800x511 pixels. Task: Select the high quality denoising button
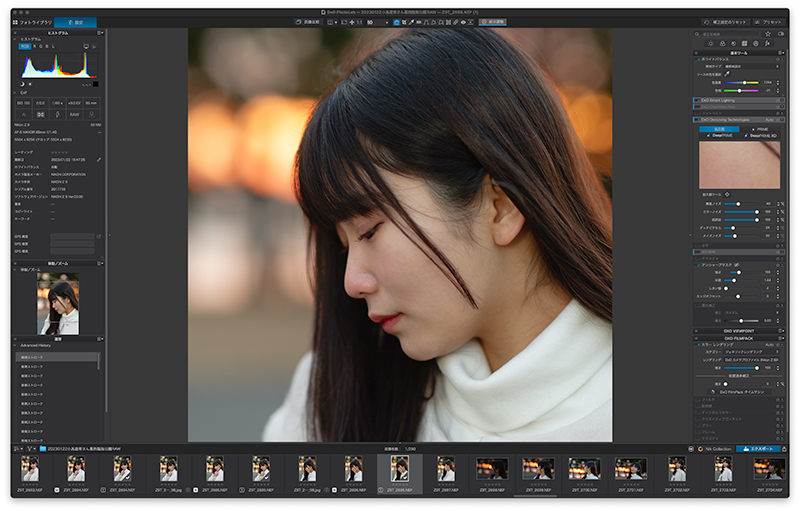pyautogui.click(x=719, y=129)
